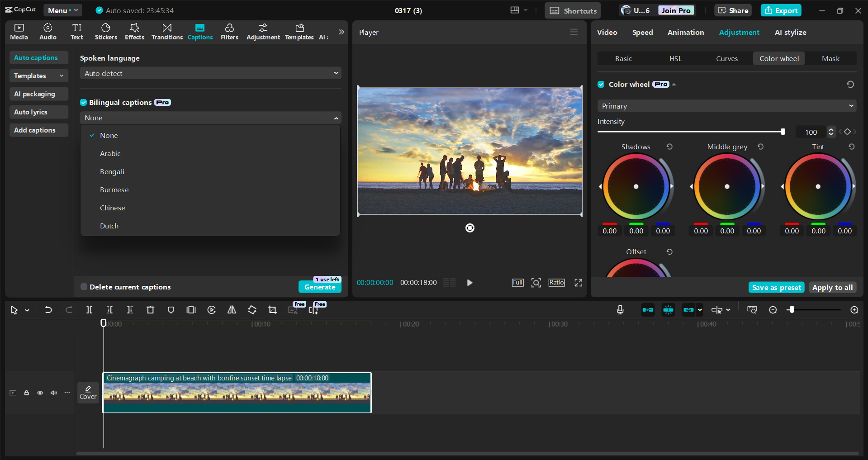The width and height of the screenshot is (868, 460).
Task: Open the Transitions panel
Action: [x=166, y=31]
